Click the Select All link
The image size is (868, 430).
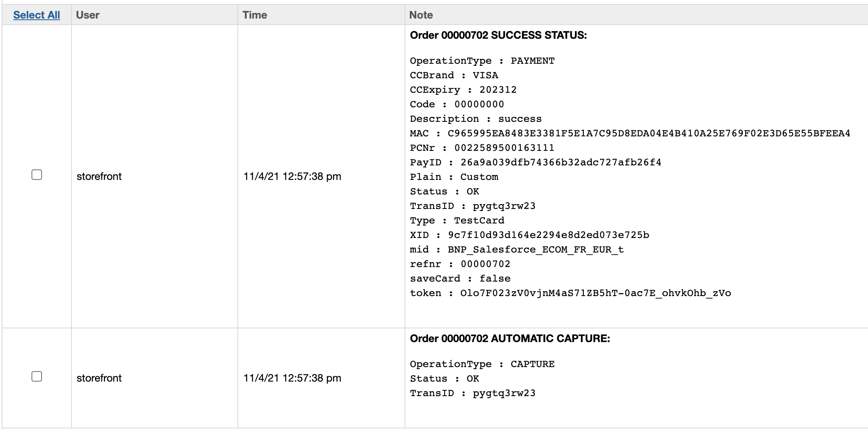click(x=36, y=15)
